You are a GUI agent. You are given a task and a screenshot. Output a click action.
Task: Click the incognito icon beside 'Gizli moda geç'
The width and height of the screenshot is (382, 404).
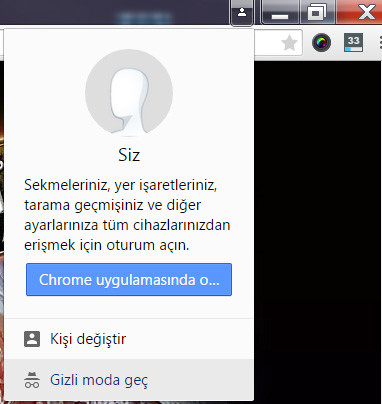point(32,380)
